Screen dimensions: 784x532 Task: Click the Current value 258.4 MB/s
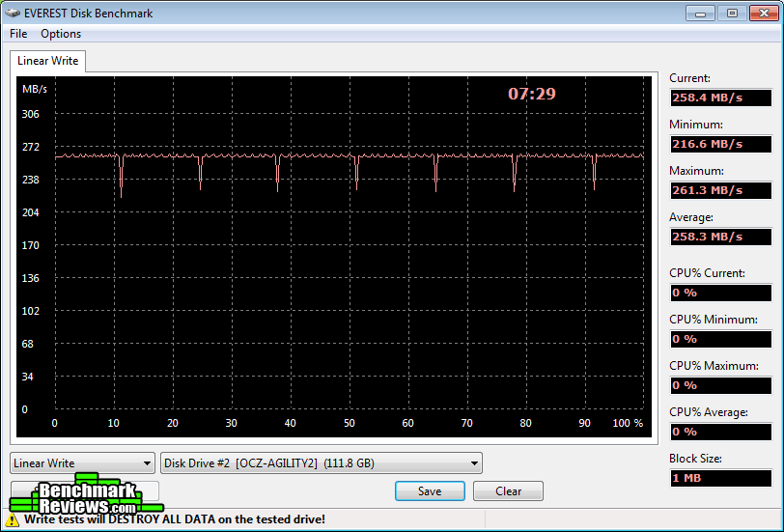(x=721, y=98)
